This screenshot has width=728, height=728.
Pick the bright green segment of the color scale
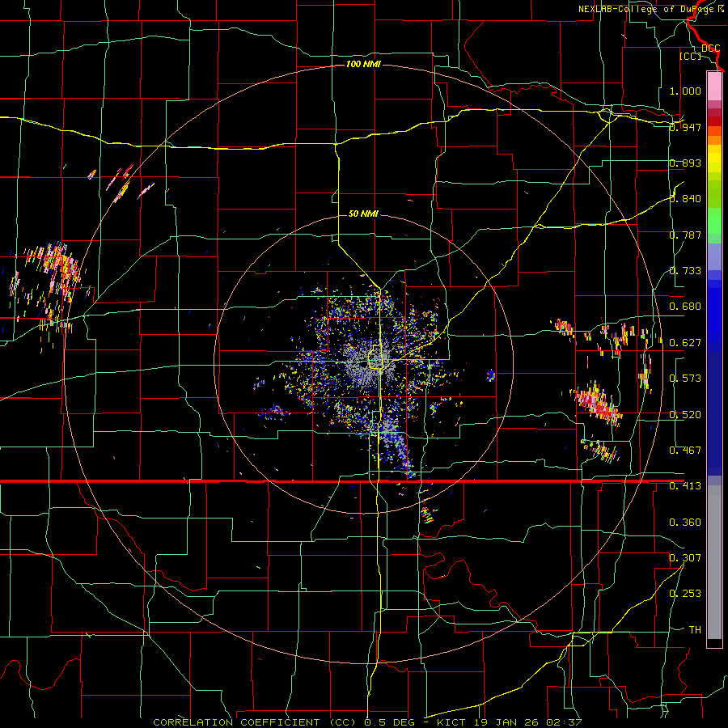point(714,221)
